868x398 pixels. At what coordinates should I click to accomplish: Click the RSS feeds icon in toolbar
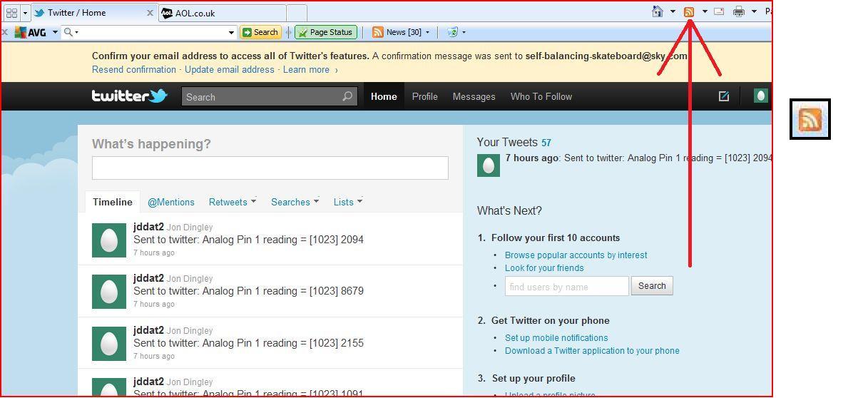point(689,11)
